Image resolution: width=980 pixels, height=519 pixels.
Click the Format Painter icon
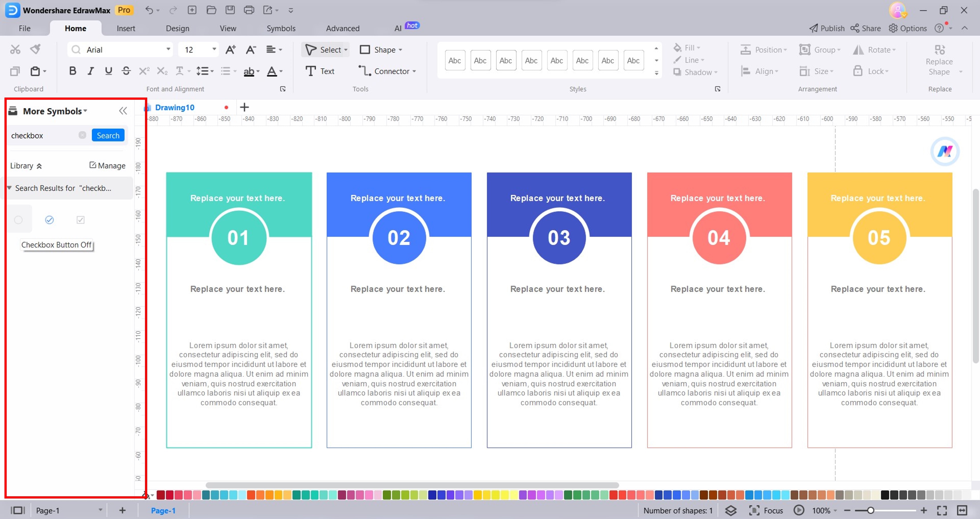click(35, 49)
